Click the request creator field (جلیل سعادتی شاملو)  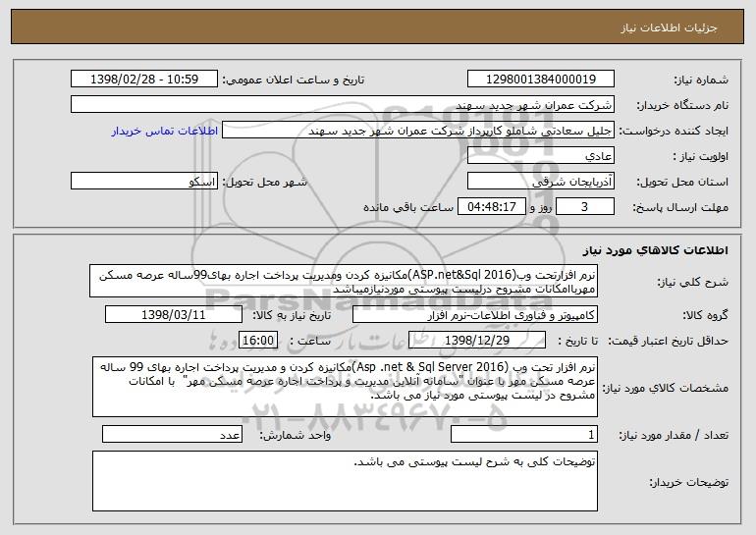click(x=418, y=131)
